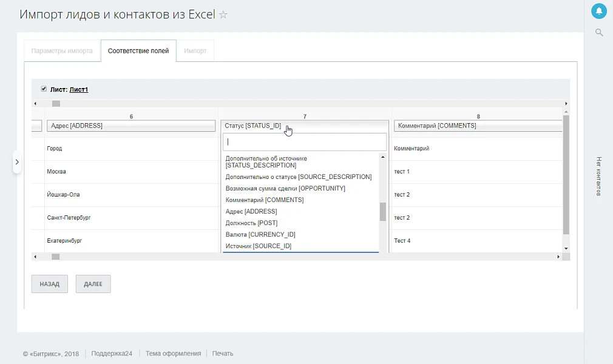Open the Нет контактов side panel
Image resolution: width=613 pixels, height=364 pixels.
598,177
